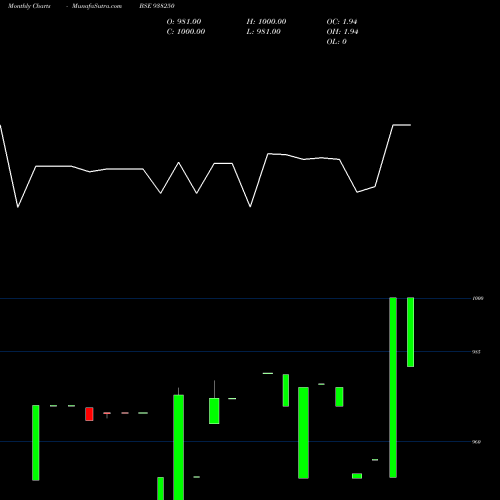The width and height of the screenshot is (500, 500).
Task: Select the high value H: 1000.00
Action: (x=266, y=22)
